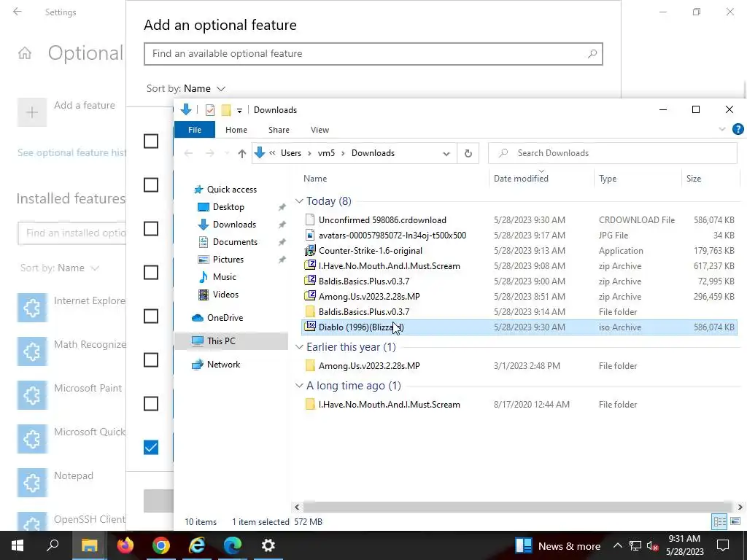Select Quick access in navigation pane
The height and width of the screenshot is (560, 747).
pyautogui.click(x=231, y=190)
